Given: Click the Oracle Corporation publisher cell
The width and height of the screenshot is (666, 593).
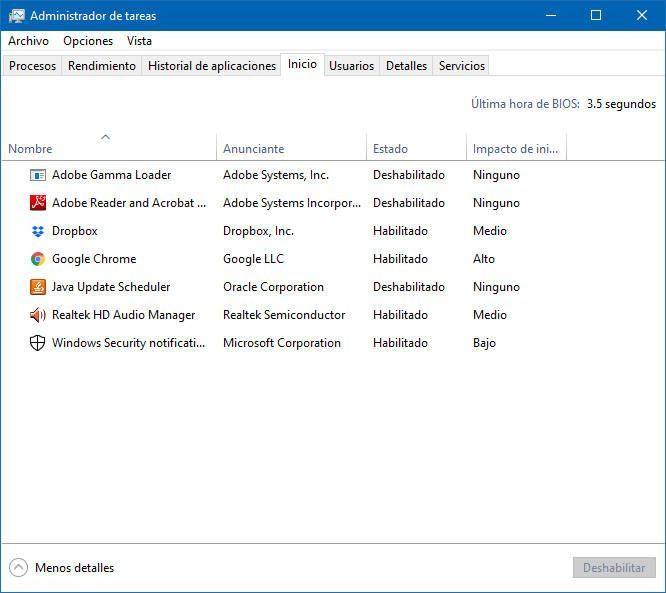Looking at the screenshot, I should pos(274,287).
